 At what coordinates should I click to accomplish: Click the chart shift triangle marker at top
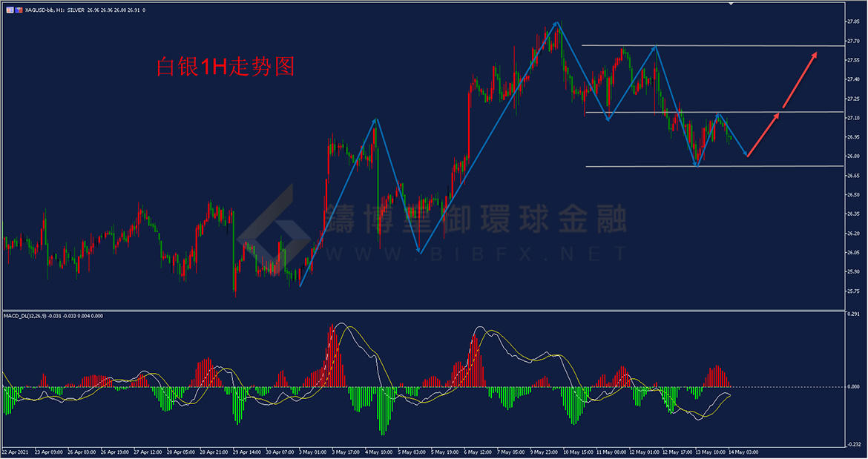click(x=730, y=4)
